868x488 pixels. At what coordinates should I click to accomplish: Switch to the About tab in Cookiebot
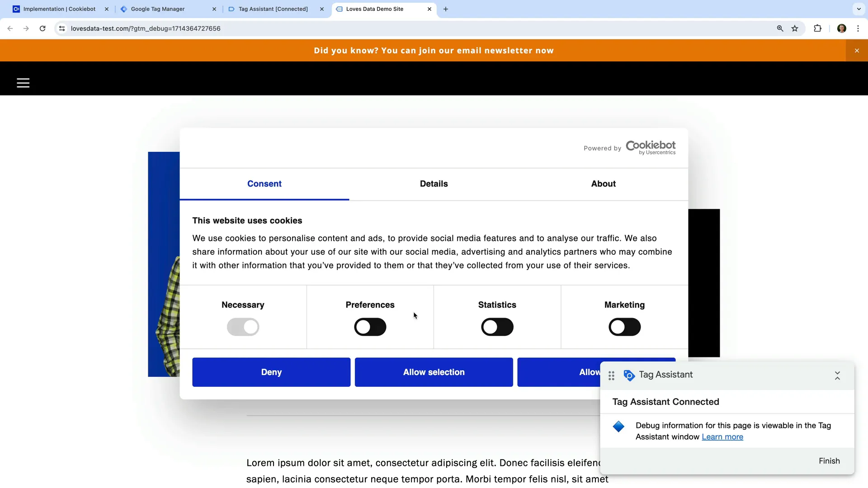pyautogui.click(x=603, y=184)
